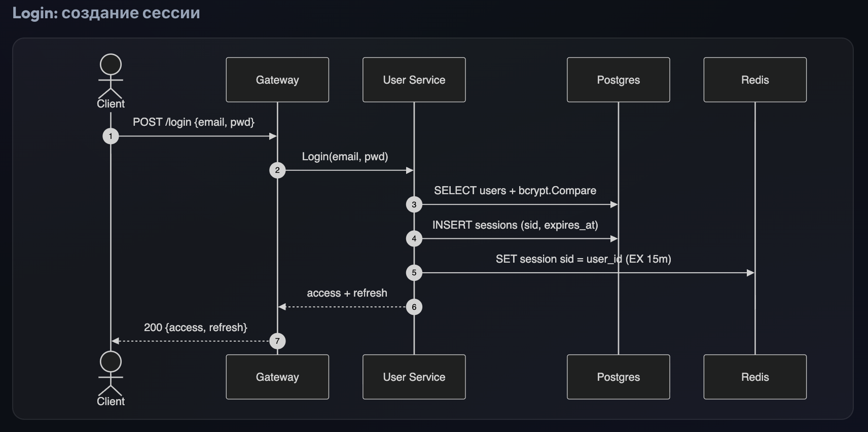This screenshot has height=432, width=868.
Task: Select the top Redis participant box
Action: point(755,80)
